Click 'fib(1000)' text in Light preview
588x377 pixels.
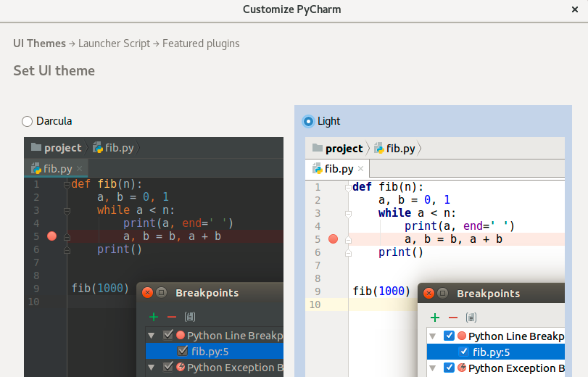click(381, 291)
